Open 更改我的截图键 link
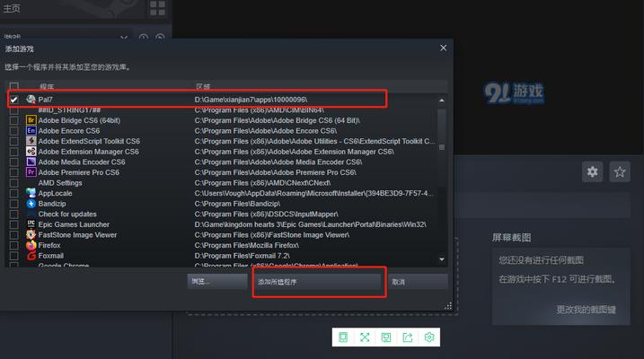644x359 pixels. coord(587,310)
